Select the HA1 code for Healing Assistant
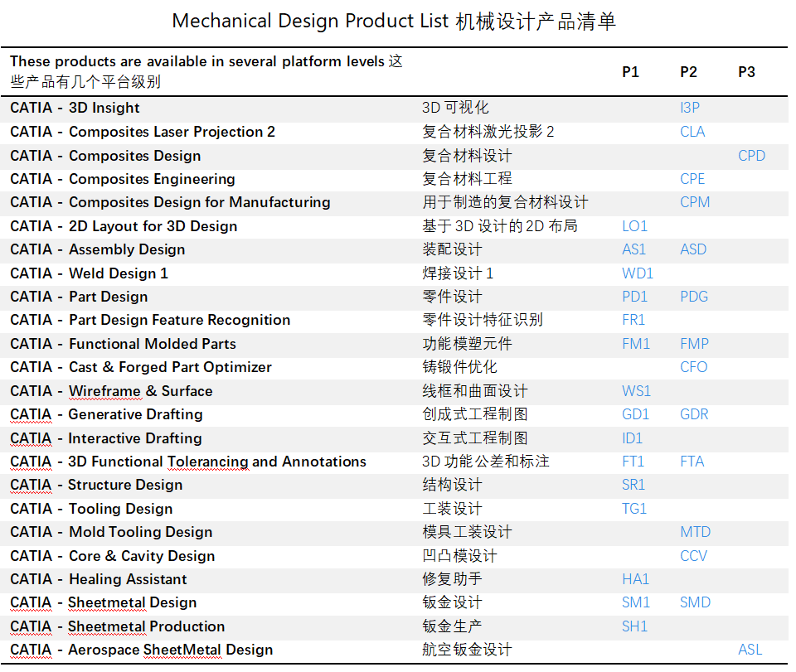 click(x=636, y=579)
